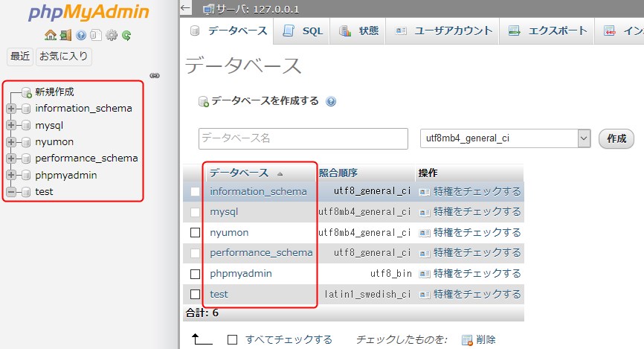Tick the checkbox for test database
The height and width of the screenshot is (349, 644).
pyautogui.click(x=196, y=294)
